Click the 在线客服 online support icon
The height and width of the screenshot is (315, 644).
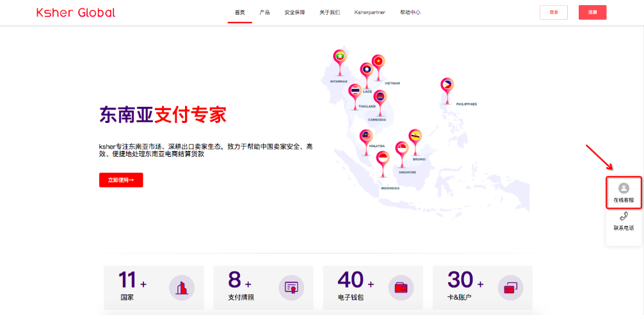tap(624, 188)
